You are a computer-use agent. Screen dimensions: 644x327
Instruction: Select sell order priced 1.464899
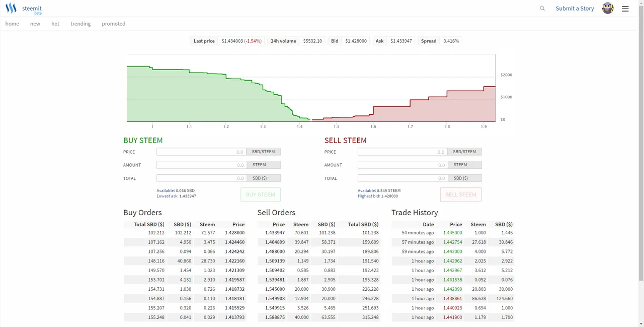[x=319, y=242]
